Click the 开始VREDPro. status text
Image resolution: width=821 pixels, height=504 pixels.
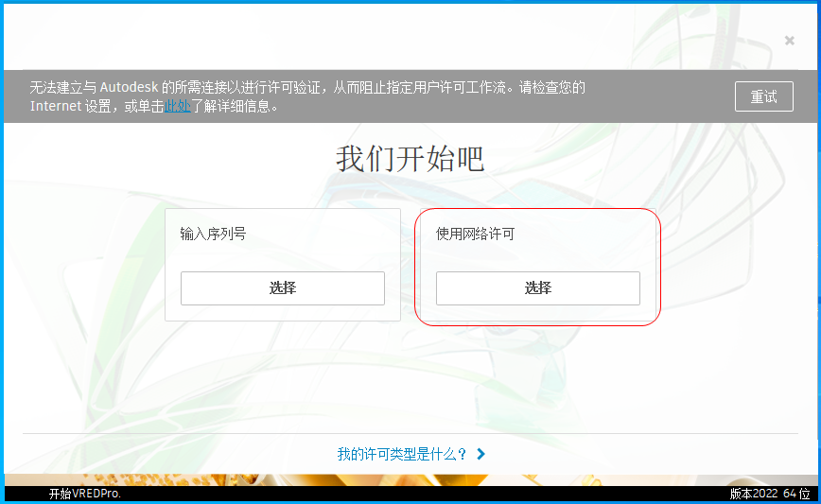point(85,494)
